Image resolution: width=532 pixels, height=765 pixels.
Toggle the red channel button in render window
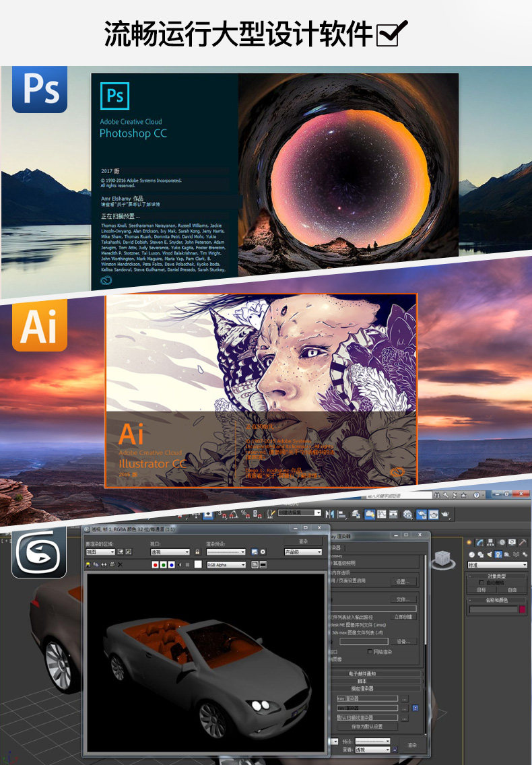(155, 565)
